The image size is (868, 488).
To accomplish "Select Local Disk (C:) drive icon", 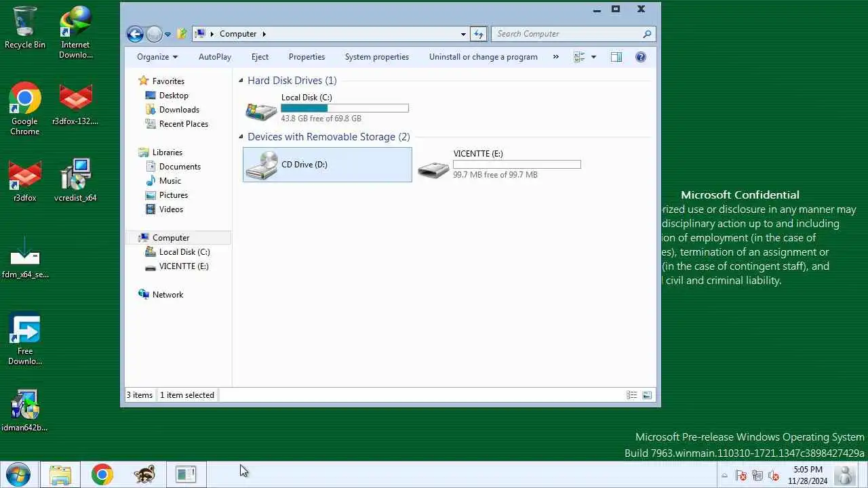I will pyautogui.click(x=260, y=110).
